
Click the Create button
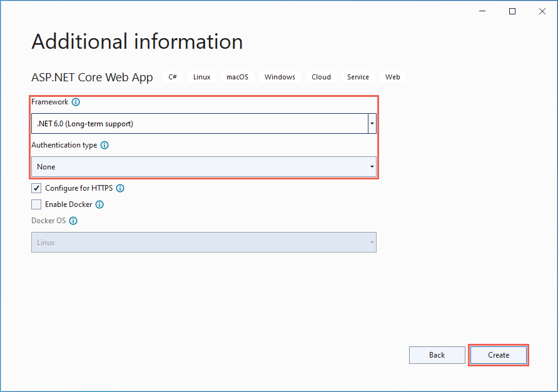[x=498, y=355]
